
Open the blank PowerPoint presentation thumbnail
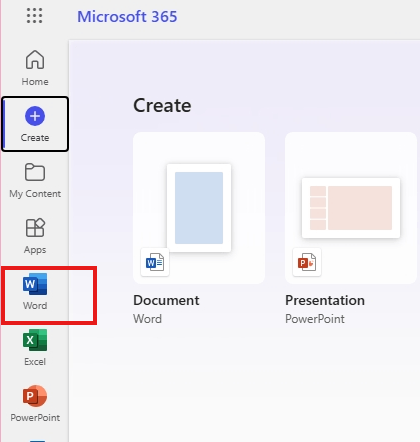351,208
